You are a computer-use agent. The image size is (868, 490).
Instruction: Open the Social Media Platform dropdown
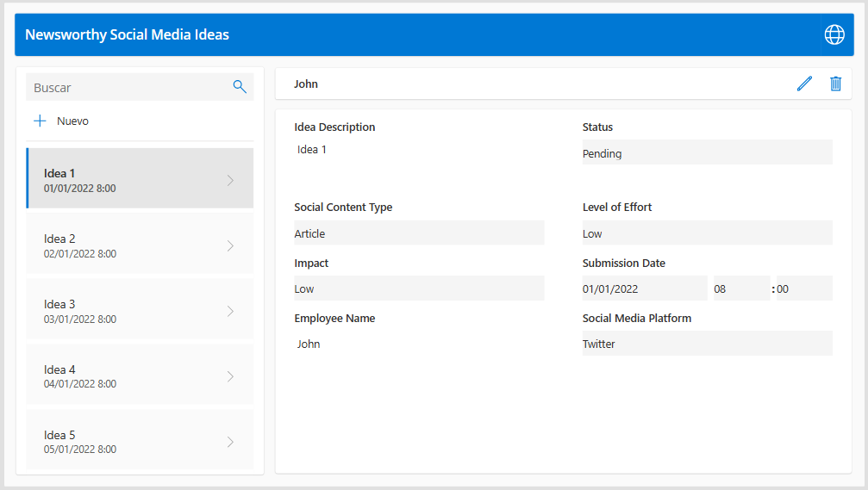707,344
